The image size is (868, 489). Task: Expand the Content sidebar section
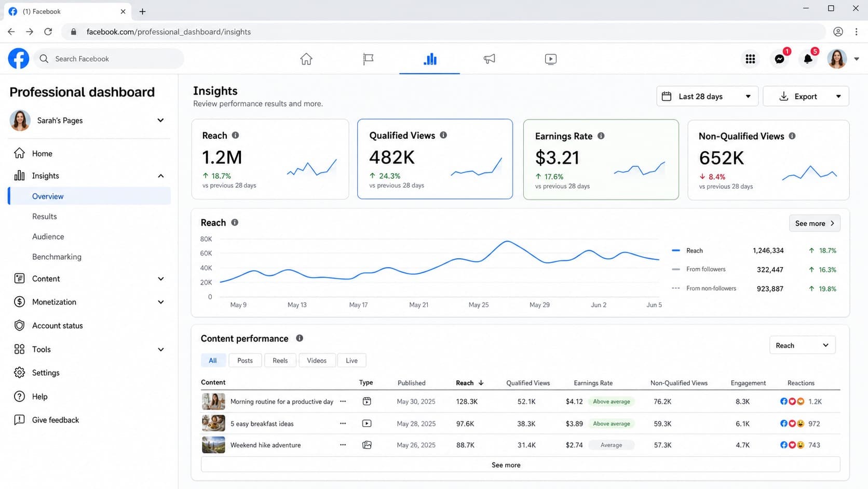pos(161,279)
